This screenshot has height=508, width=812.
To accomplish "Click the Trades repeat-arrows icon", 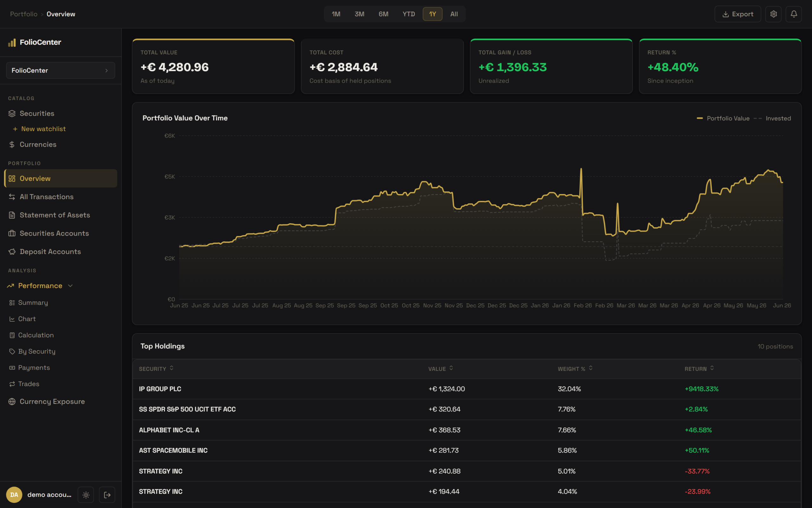I will 12,384.
